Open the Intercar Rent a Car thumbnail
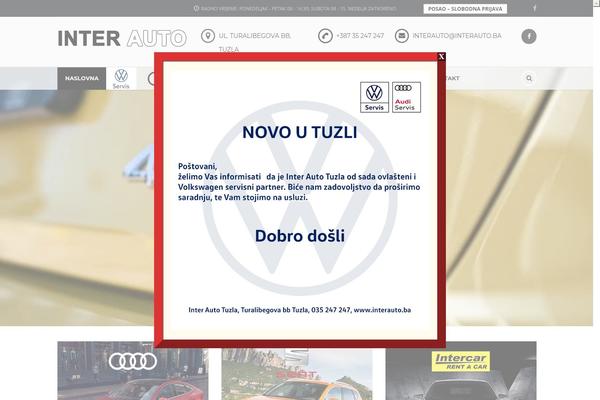Screen dimensions: 600x400 click(461, 371)
